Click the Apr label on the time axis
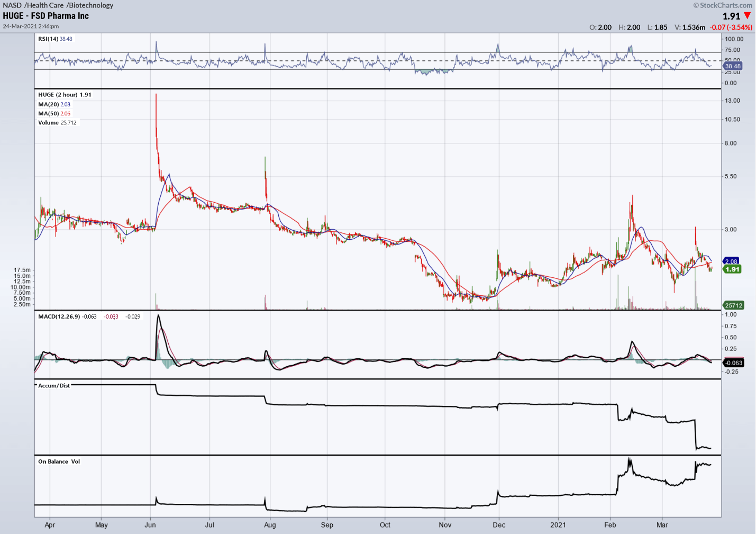756x534 pixels. pos(50,525)
